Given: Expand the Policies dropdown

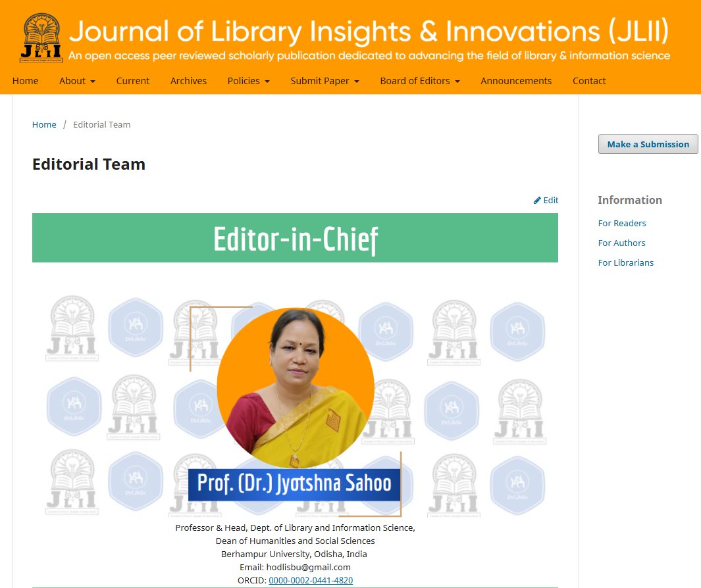Looking at the screenshot, I should click(x=249, y=81).
